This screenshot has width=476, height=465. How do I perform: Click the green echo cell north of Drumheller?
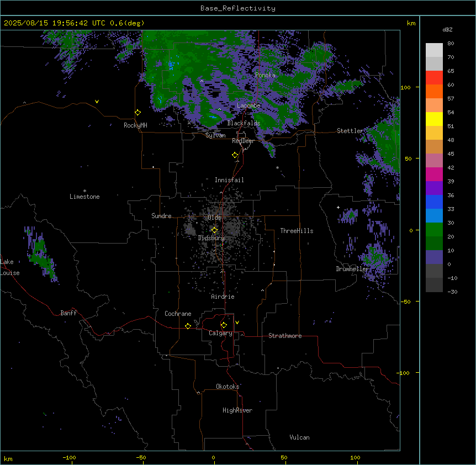tap(351, 215)
